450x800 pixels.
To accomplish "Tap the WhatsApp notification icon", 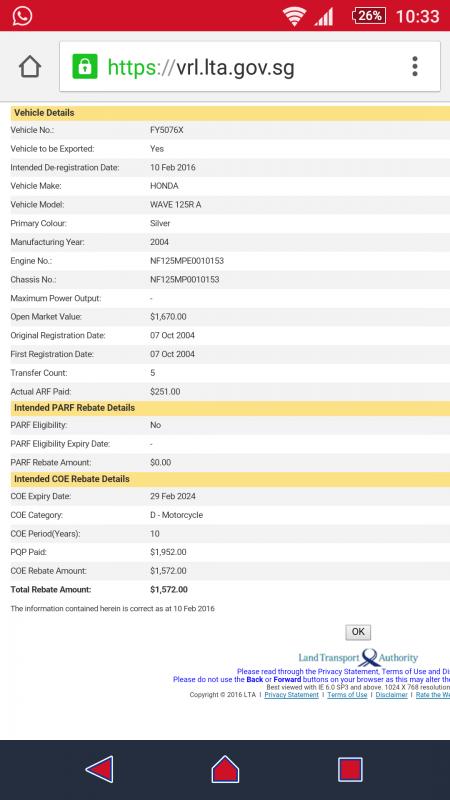I will [22, 15].
